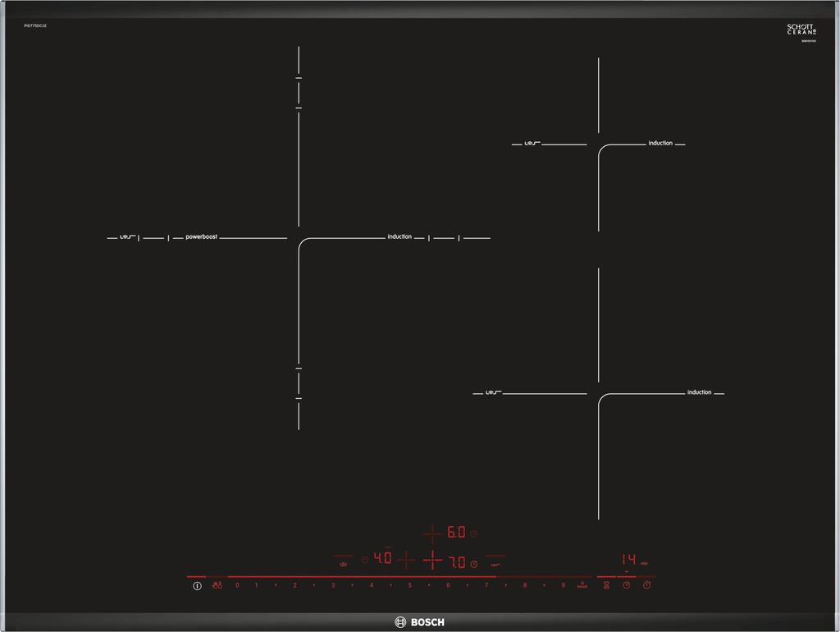The image size is (840, 632).
Task: Click the induction label on the front right zone
Action: (700, 392)
